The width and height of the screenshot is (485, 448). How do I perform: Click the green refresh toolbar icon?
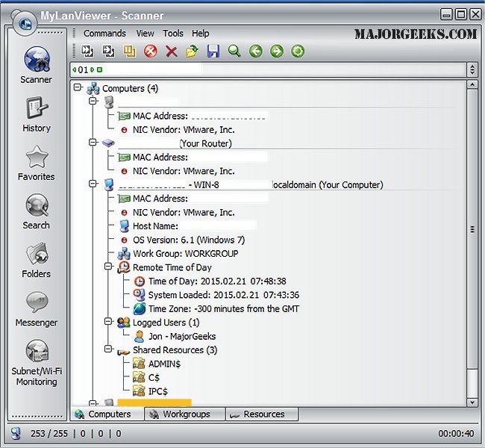[x=298, y=52]
